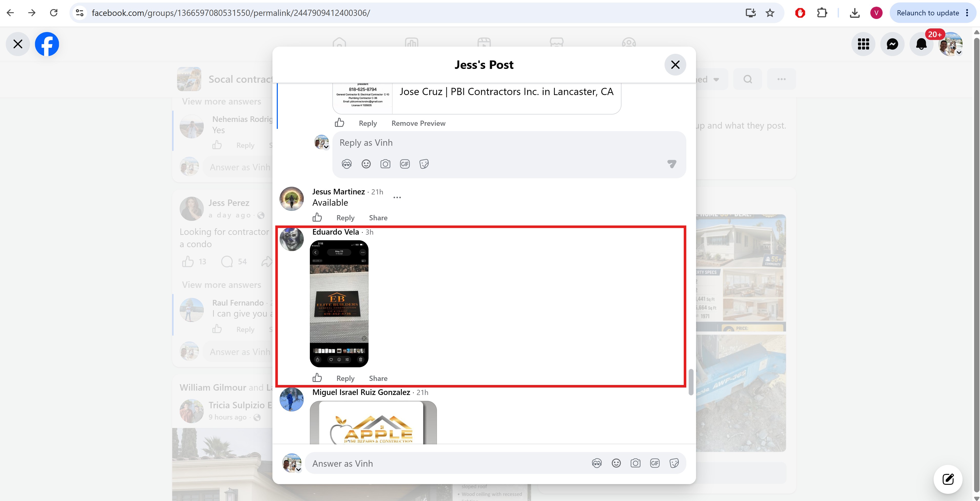The width and height of the screenshot is (980, 501).
Task: Open Messenger chats
Action: coord(892,44)
